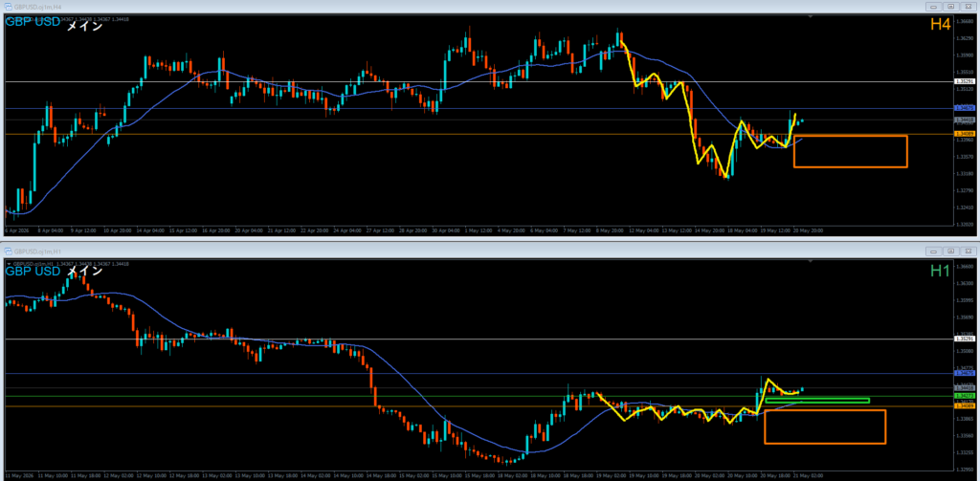Select the green rectangle in the H1 chart
Image resolution: width=980 pixels, height=481 pixels.
(817, 401)
